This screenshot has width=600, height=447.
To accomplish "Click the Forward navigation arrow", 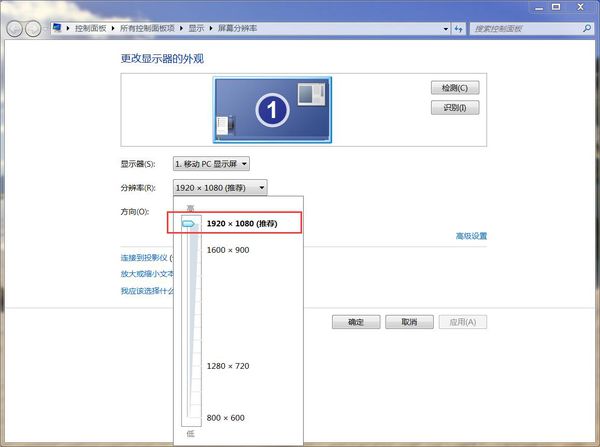I will tap(33, 29).
